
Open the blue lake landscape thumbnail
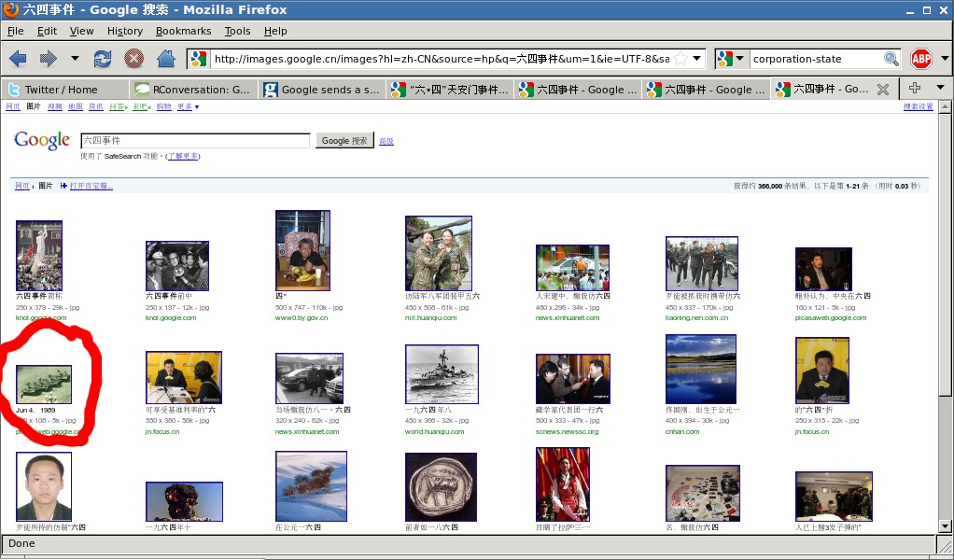pos(701,369)
